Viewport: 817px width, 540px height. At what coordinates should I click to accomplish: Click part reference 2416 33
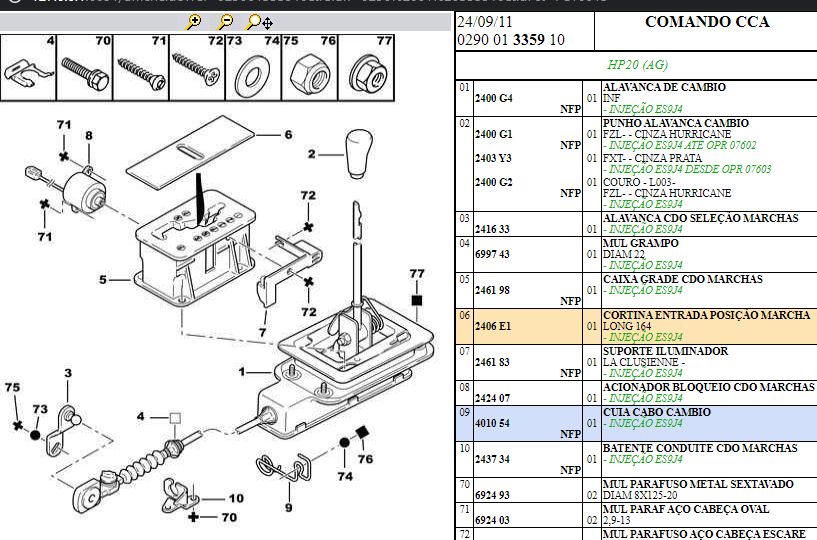coord(492,229)
